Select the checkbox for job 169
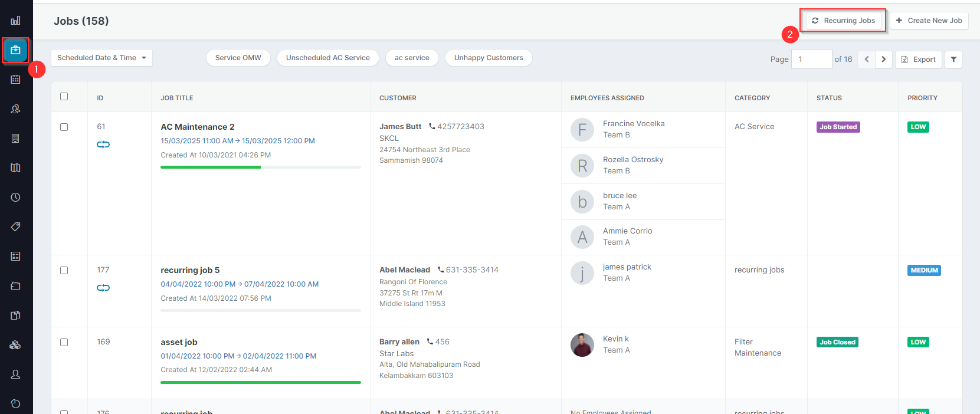Viewport: 980px width, 414px height. pos(64,343)
